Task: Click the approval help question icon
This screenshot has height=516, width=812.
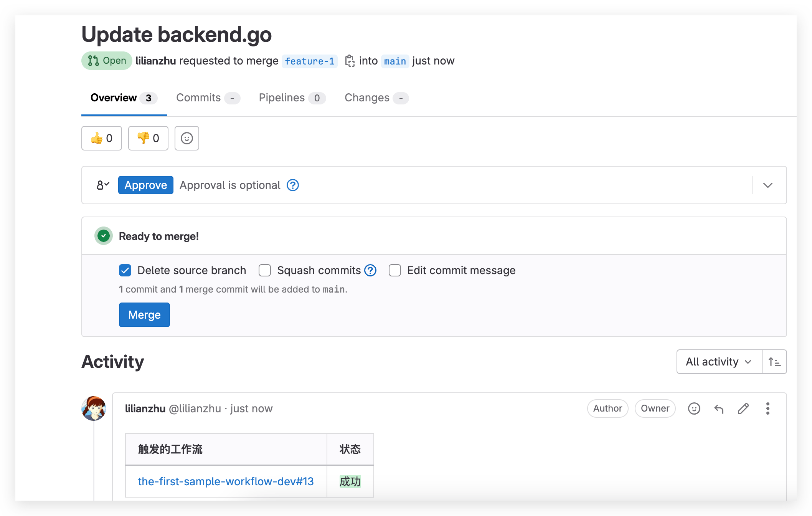Action: click(293, 185)
